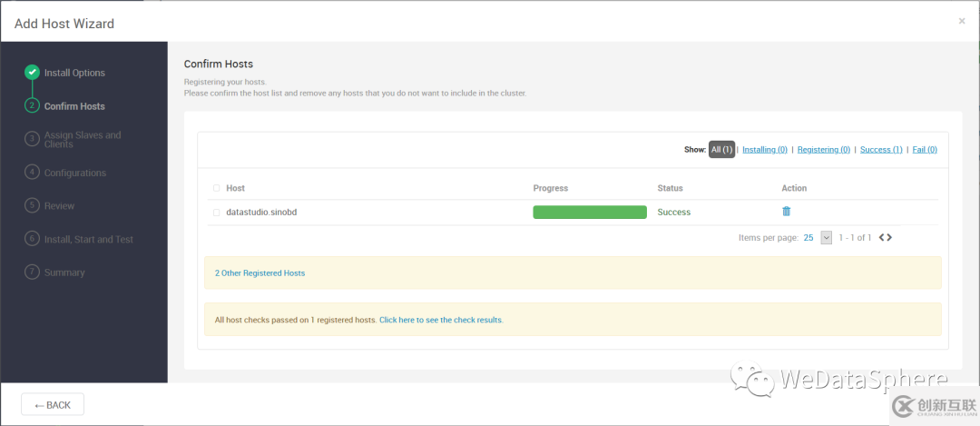Select all hosts using header checkbox
980x426 pixels.
tap(216, 188)
